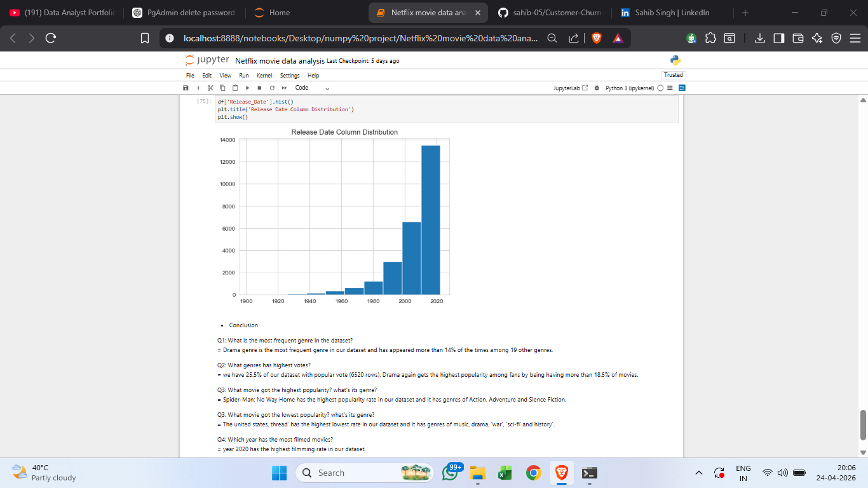This screenshot has height=488, width=868.
Task: Open the Brave VPN icon
Action: click(836, 39)
